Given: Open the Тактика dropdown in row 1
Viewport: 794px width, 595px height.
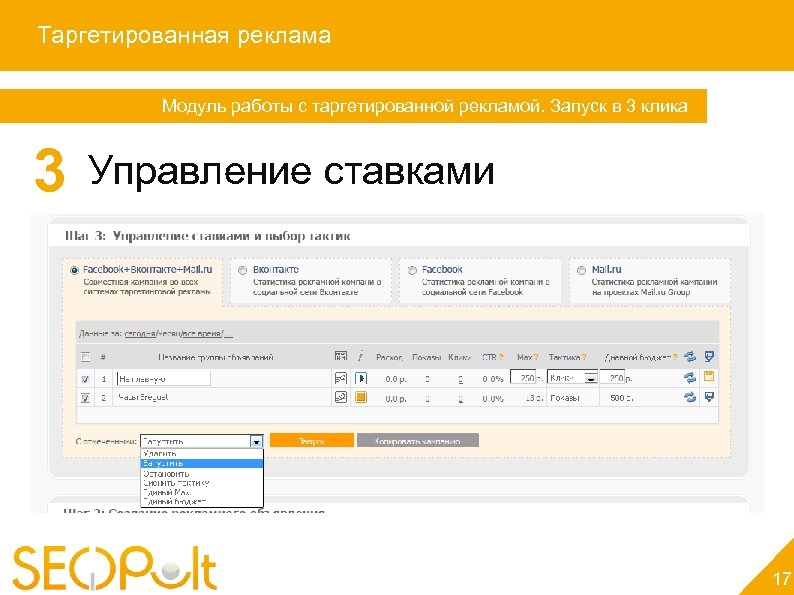Looking at the screenshot, I should pyautogui.click(x=573, y=378).
